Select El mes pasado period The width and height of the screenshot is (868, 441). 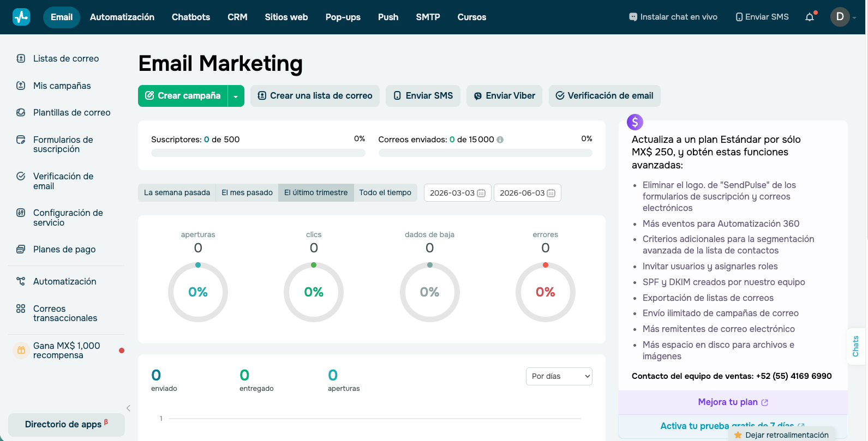click(247, 192)
